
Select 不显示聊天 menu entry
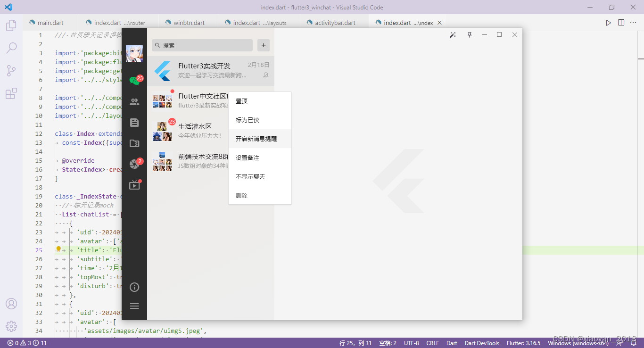pyautogui.click(x=260, y=177)
